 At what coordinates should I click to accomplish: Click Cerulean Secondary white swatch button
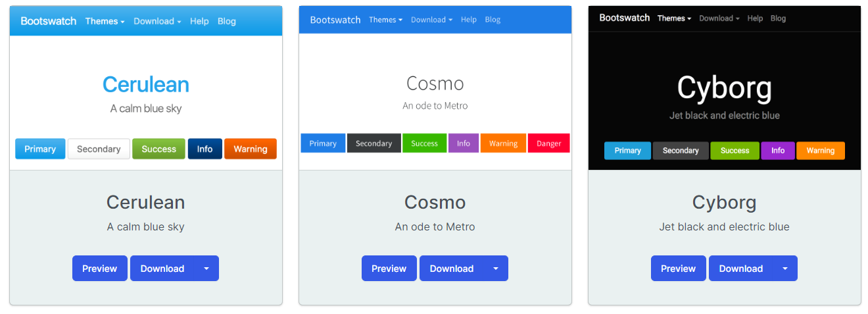99,149
